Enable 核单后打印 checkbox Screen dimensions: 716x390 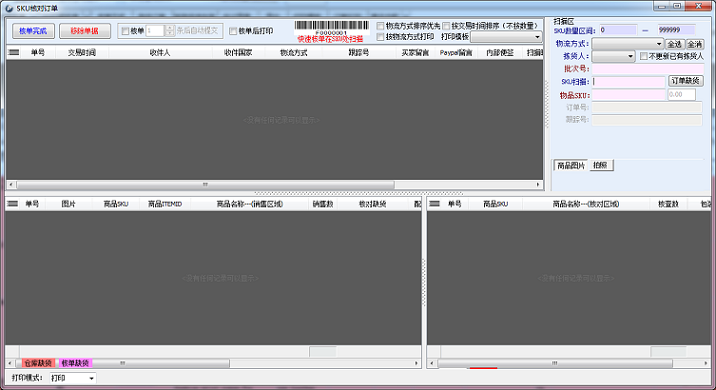[233, 31]
